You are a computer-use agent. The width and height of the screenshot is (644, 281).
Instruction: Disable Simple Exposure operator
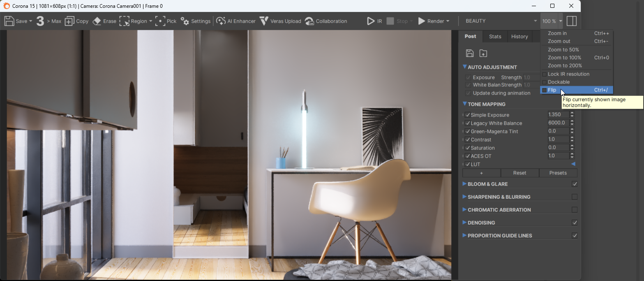[x=468, y=115]
